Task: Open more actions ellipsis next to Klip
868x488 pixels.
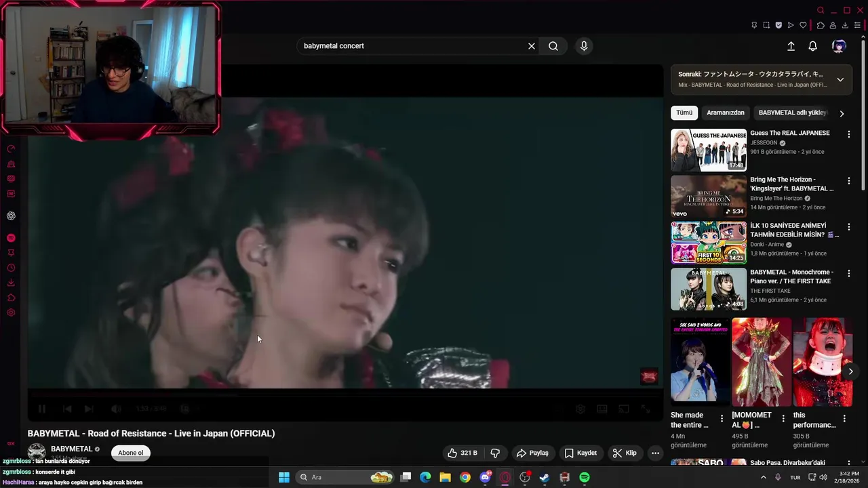Action: [655, 453]
